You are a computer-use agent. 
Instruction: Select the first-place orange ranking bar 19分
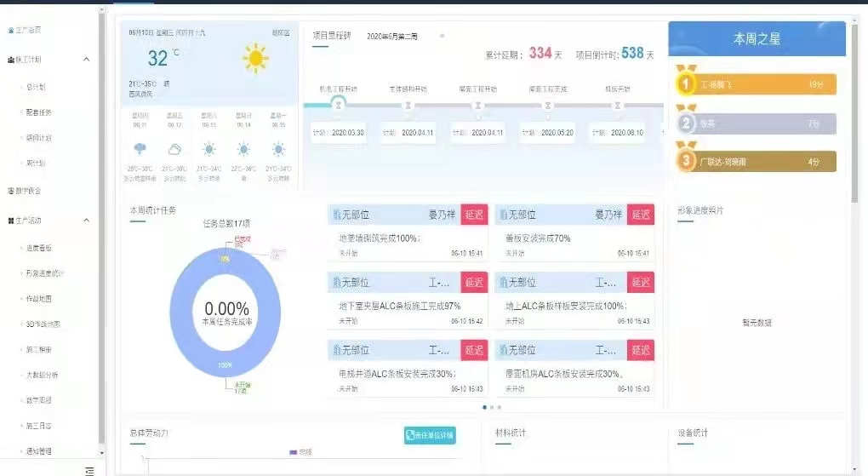pos(762,85)
